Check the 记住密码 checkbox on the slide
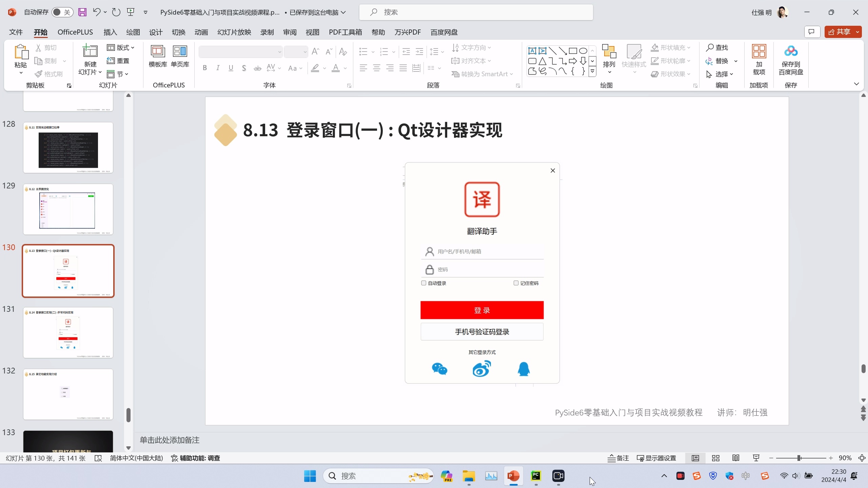 click(x=515, y=283)
